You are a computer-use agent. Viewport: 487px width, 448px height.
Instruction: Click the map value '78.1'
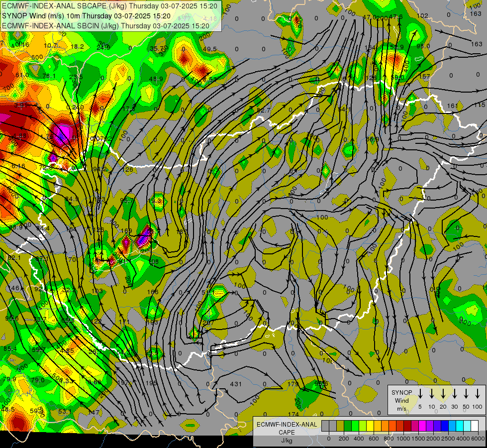pos(49,76)
